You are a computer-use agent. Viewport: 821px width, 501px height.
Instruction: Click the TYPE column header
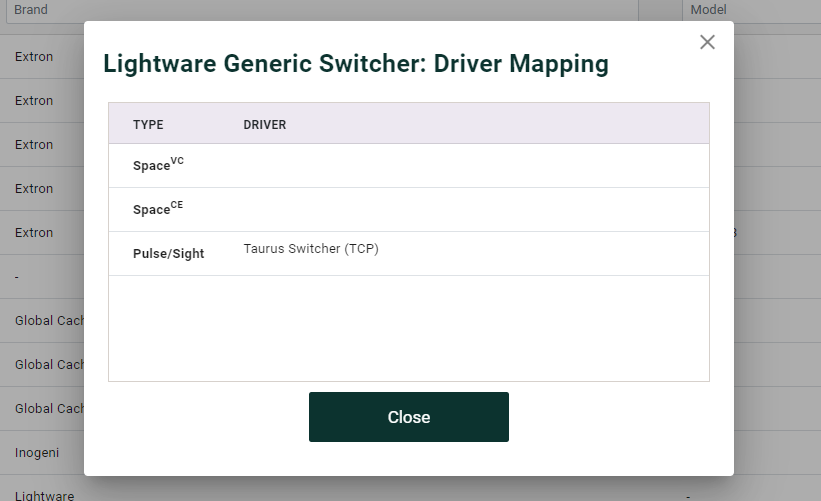coord(148,125)
